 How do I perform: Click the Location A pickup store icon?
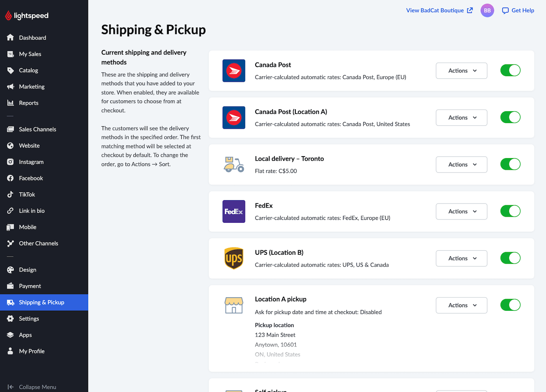[234, 305]
